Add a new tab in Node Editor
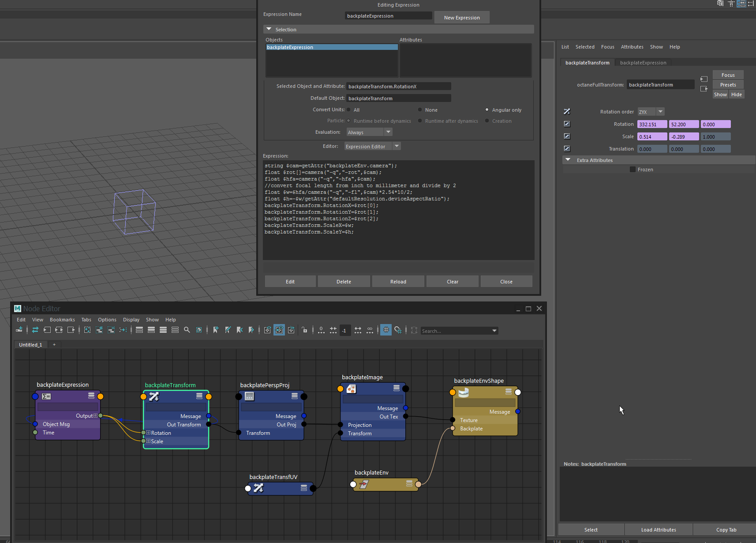The height and width of the screenshot is (543, 756). pos(54,345)
